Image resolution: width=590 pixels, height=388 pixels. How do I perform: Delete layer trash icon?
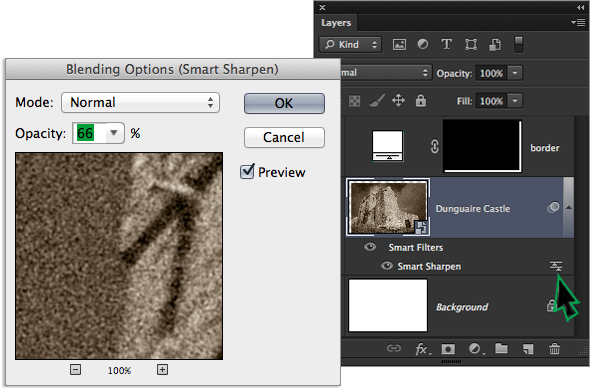pos(554,348)
